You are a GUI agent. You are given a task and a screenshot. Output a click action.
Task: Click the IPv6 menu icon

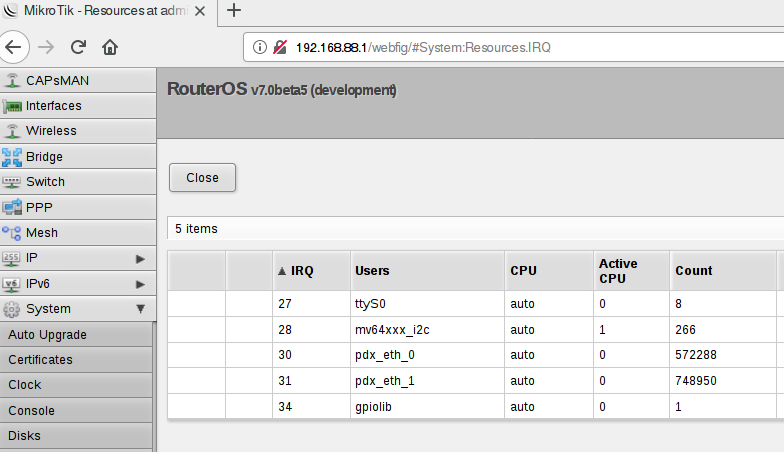point(11,284)
